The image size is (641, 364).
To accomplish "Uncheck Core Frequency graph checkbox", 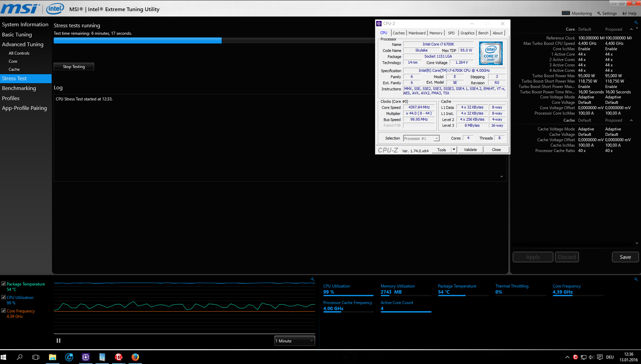I will (x=3, y=311).
